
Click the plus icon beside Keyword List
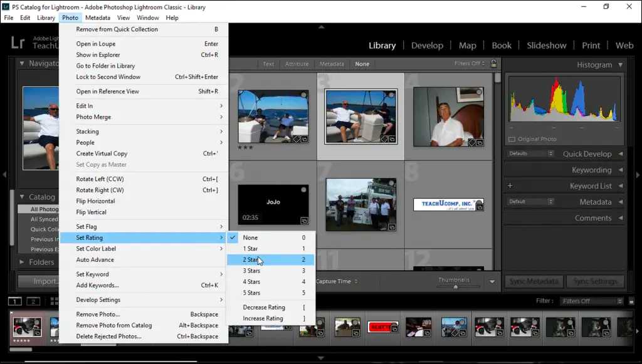click(510, 186)
